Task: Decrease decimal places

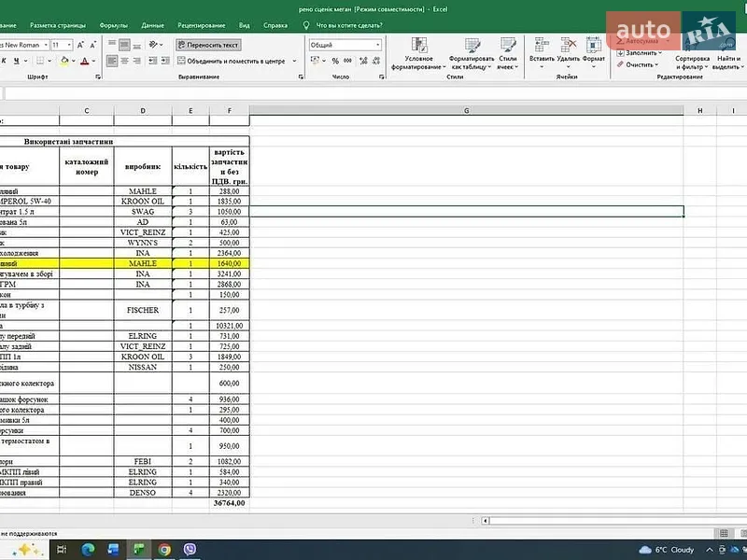Action: (376, 61)
